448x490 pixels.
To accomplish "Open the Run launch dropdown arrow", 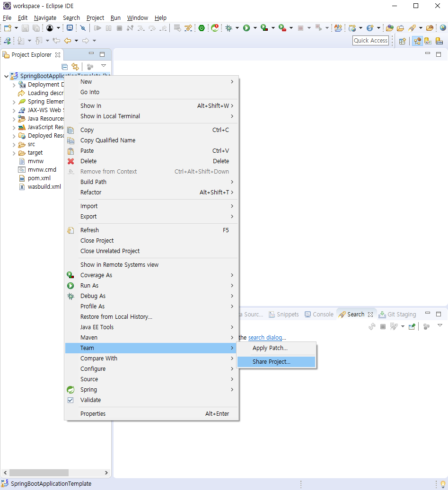I will point(255,28).
